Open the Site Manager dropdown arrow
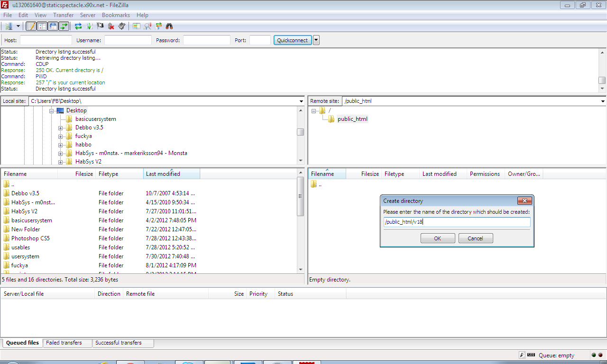The image size is (607, 364). pos(18,26)
